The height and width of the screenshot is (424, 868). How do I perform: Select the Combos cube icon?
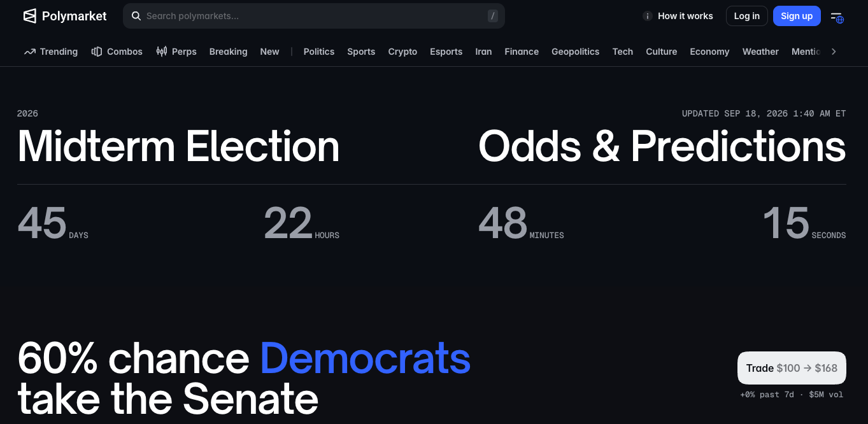[x=97, y=52]
